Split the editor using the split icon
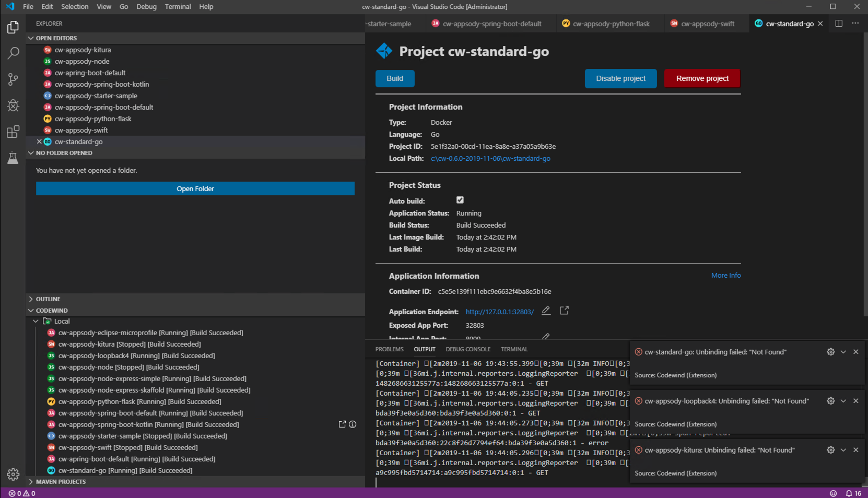Viewport: 868px width, 498px height. coord(839,23)
